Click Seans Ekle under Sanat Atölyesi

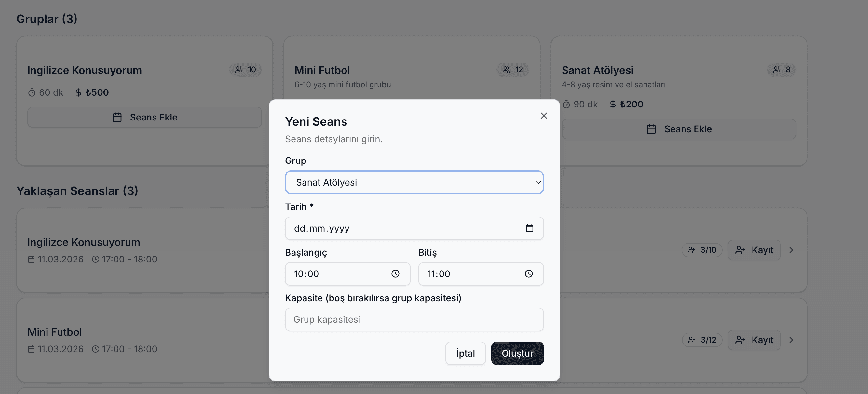coord(679,129)
